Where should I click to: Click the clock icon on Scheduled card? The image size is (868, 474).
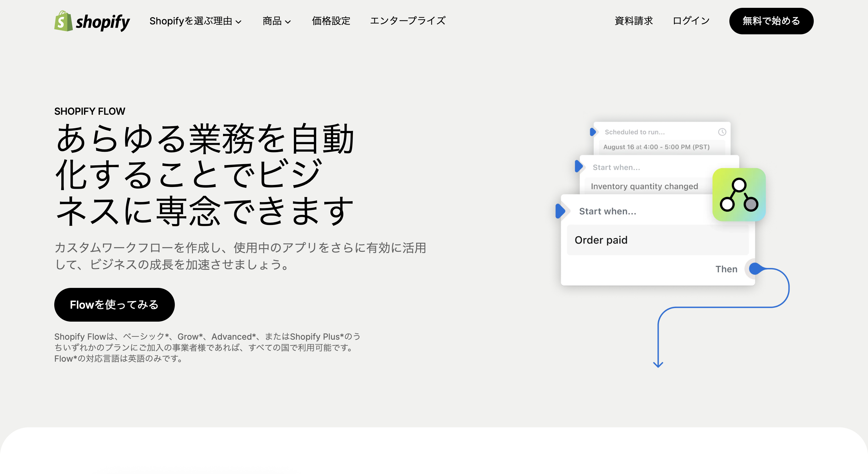pos(722,132)
